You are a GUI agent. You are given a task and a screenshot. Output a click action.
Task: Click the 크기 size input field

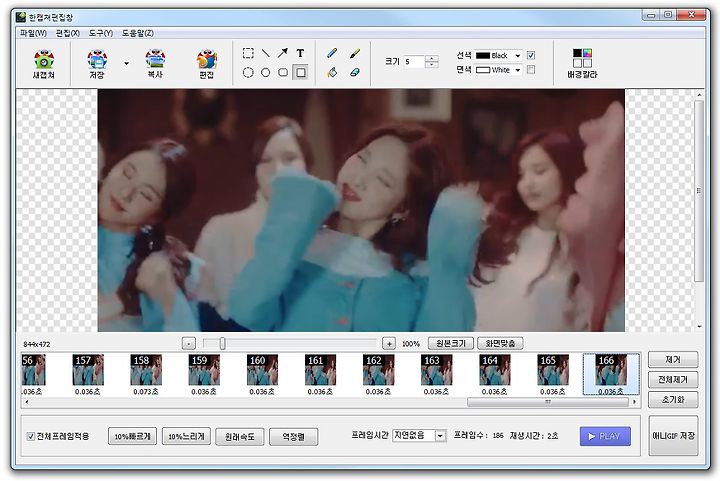point(414,62)
